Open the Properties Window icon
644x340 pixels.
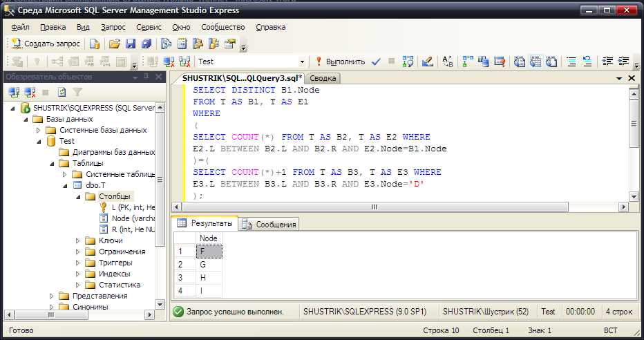click(x=230, y=44)
